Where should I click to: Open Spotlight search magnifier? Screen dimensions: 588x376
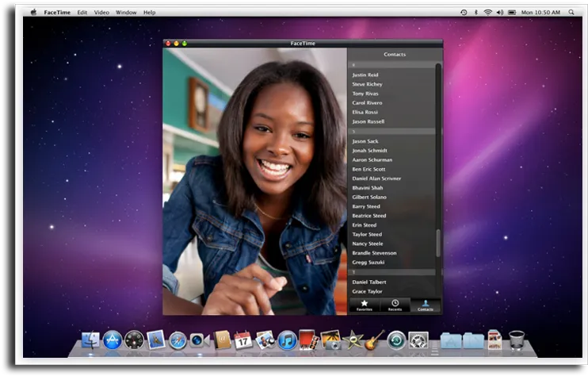pyautogui.click(x=571, y=13)
